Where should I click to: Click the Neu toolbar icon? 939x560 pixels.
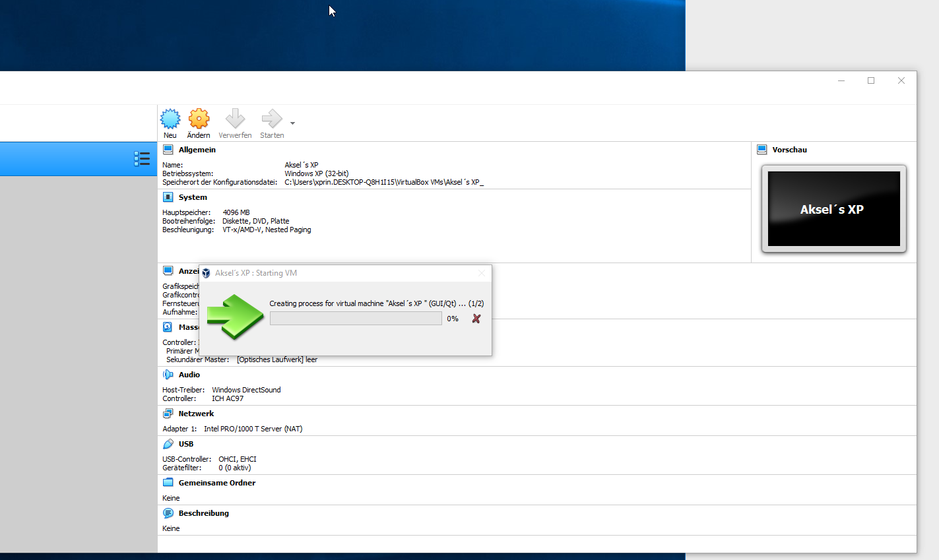point(170,119)
